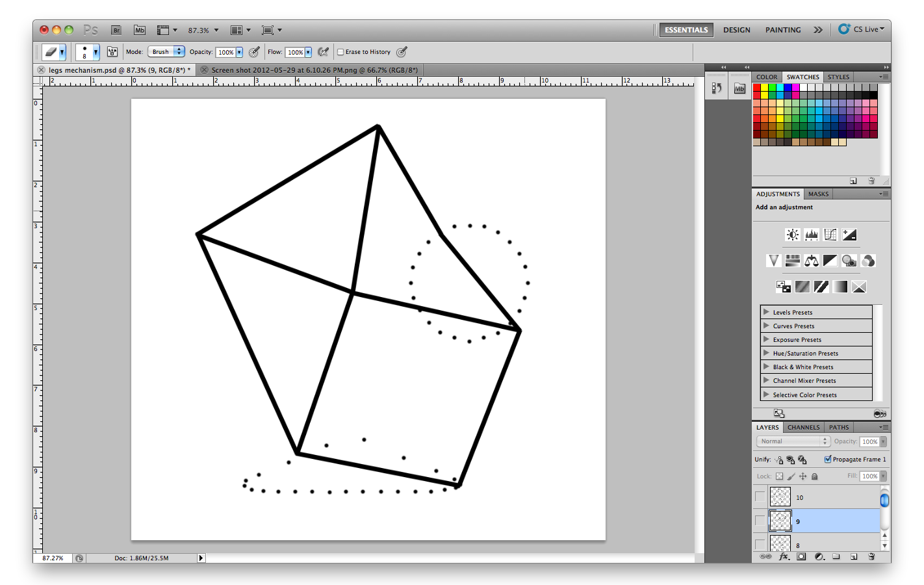Open the Flow slider dropdown
924x585 pixels.
click(x=308, y=52)
